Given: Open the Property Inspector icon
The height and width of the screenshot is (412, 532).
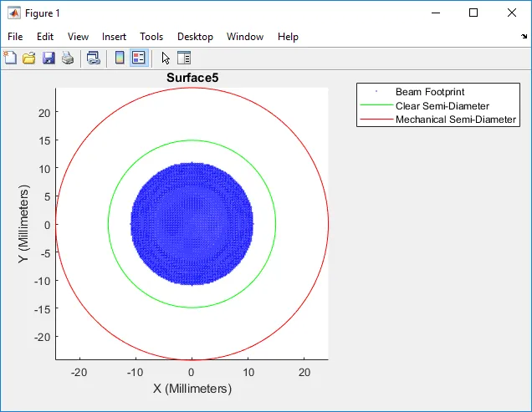Looking at the screenshot, I should (184, 58).
